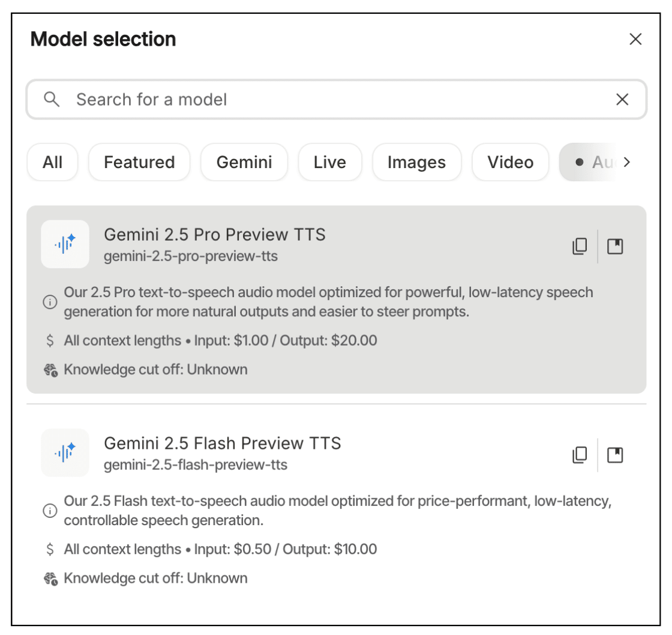Click the audio waveform icon on the Pro TTS card

64,242
